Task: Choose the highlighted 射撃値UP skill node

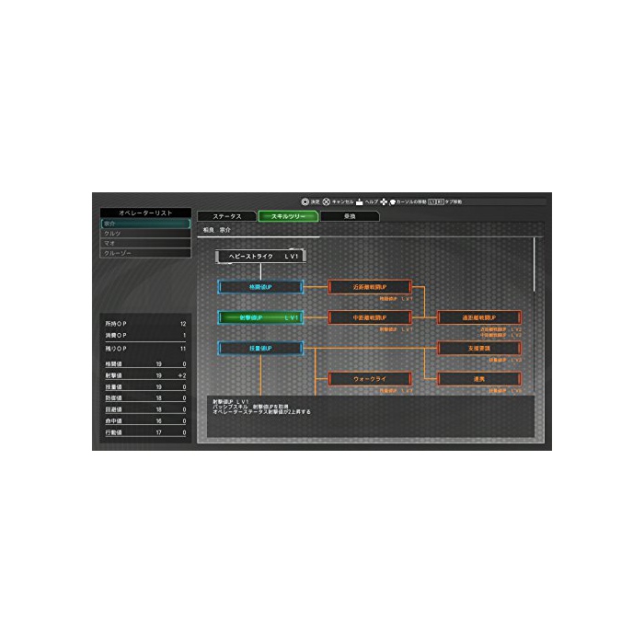Action: (x=260, y=316)
